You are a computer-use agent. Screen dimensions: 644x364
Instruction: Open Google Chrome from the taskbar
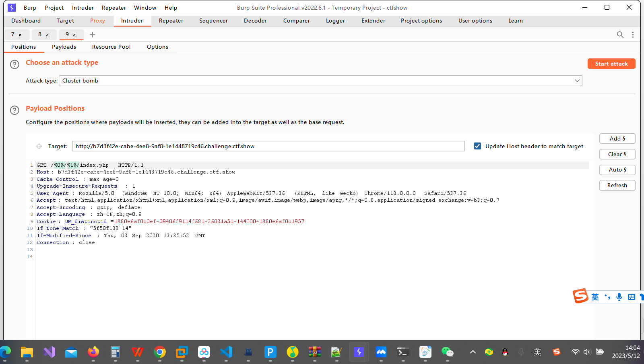[x=160, y=352]
